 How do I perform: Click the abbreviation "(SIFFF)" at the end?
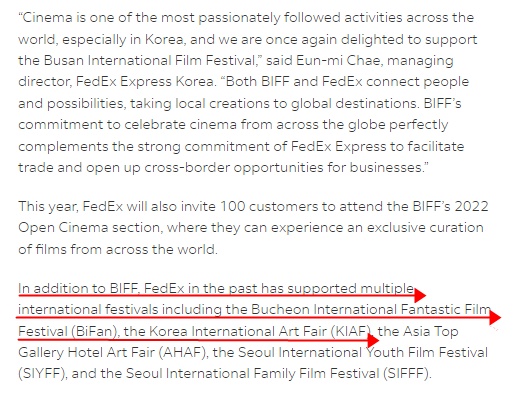click(406, 374)
